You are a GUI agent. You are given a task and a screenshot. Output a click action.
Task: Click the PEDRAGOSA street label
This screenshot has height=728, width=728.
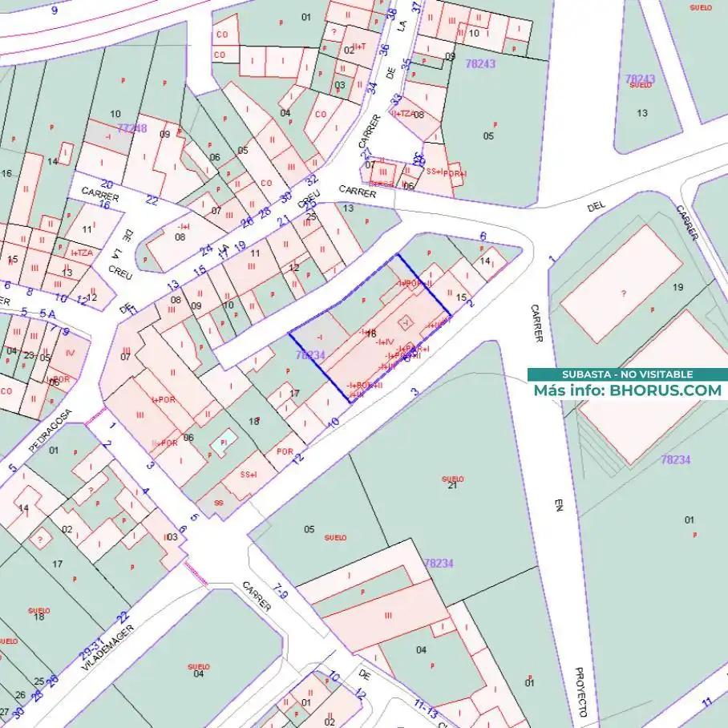coord(51,431)
